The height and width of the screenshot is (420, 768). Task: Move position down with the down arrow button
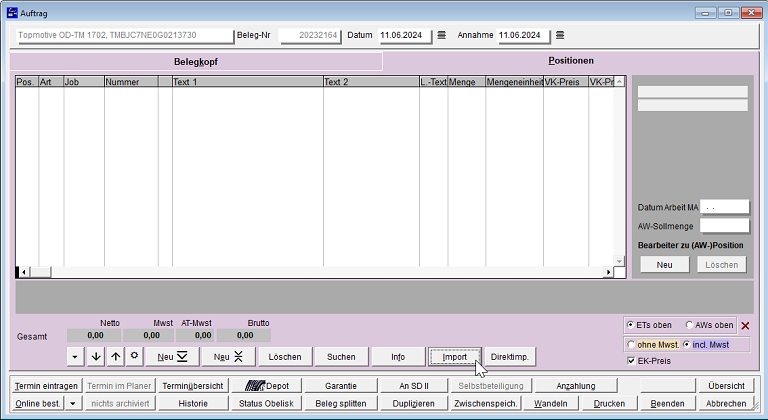[96, 357]
